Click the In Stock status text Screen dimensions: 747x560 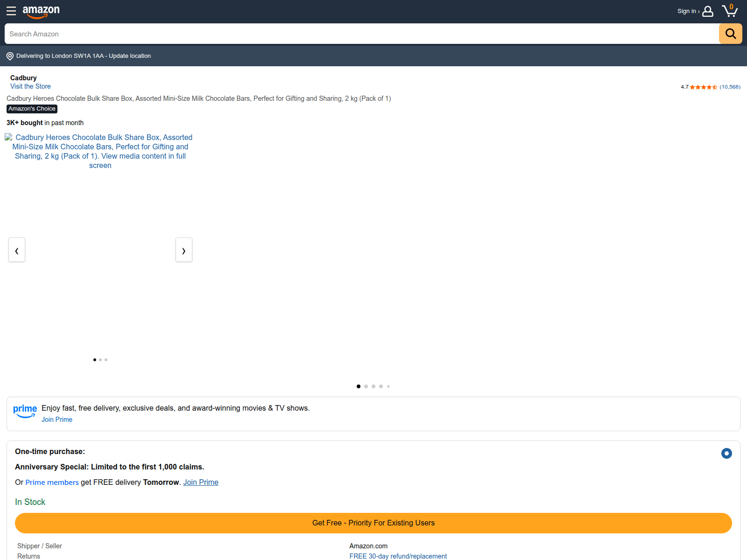coord(30,502)
